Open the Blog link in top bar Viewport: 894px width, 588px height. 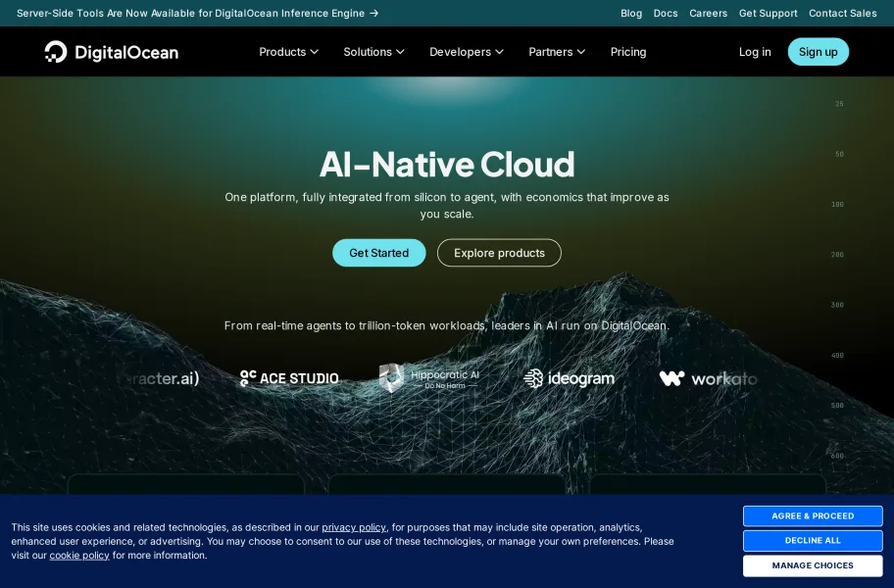[631, 13]
